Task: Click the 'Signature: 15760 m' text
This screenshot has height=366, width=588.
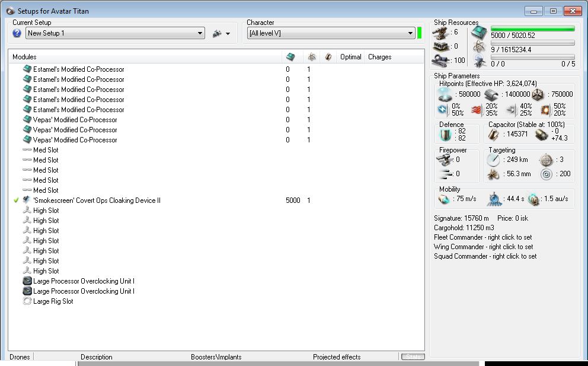Action: click(461, 218)
